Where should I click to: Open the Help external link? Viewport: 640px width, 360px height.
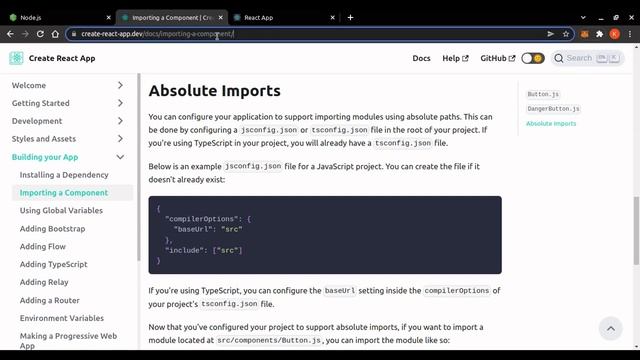coord(455,58)
